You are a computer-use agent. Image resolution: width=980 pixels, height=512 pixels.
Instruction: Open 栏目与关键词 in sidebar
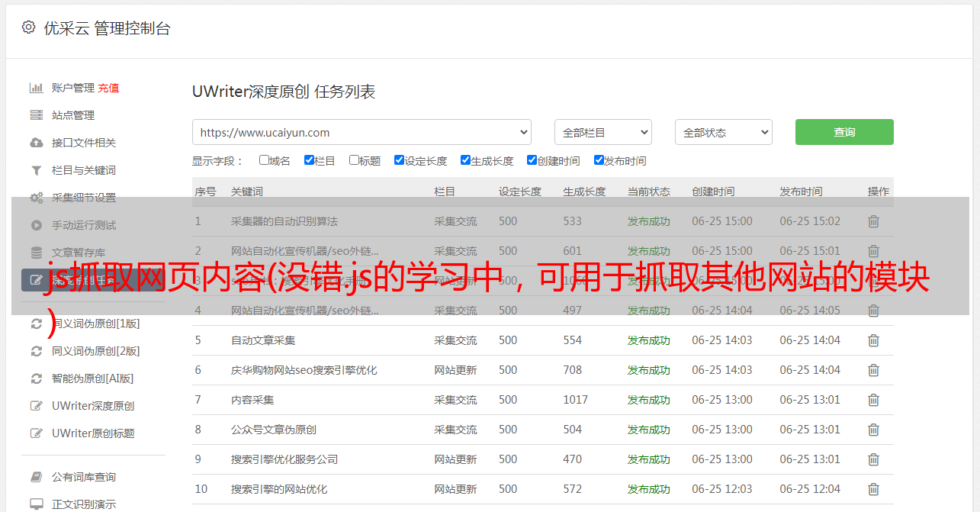[84, 170]
